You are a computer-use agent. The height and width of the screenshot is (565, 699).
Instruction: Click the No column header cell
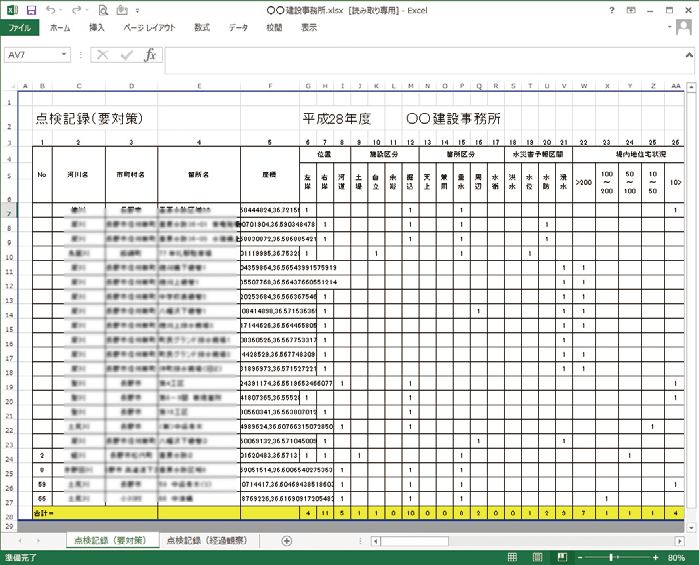click(42, 175)
